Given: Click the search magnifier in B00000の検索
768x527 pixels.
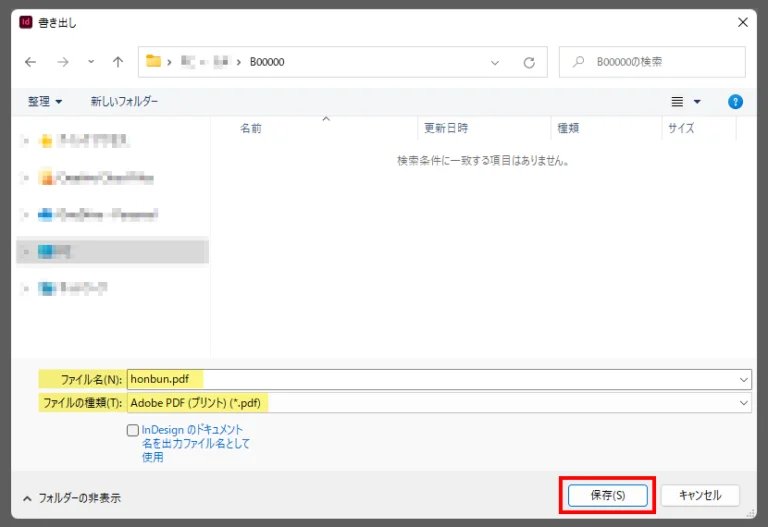Looking at the screenshot, I should (578, 62).
